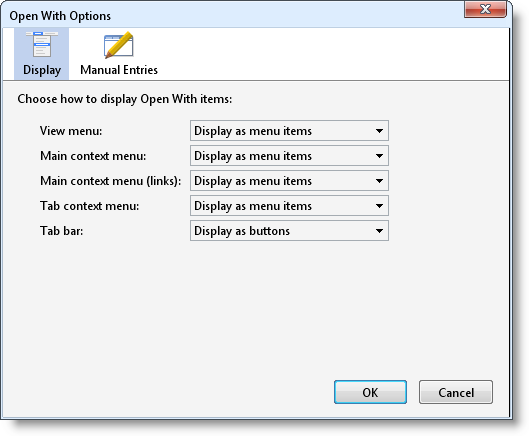Click the 'Tab bar:' label
The height and width of the screenshot is (436, 529).
pos(61,231)
